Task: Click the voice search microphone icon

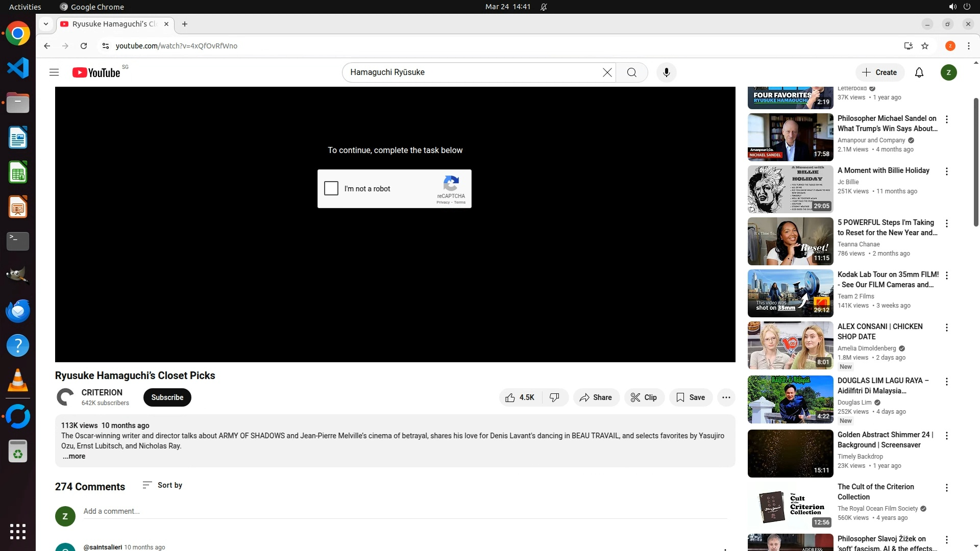Action: [666, 72]
